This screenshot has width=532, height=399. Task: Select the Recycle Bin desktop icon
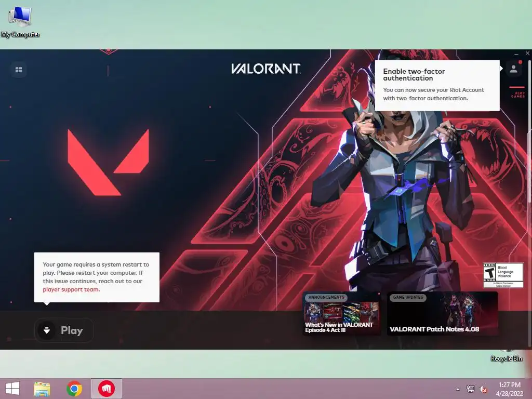click(x=506, y=355)
